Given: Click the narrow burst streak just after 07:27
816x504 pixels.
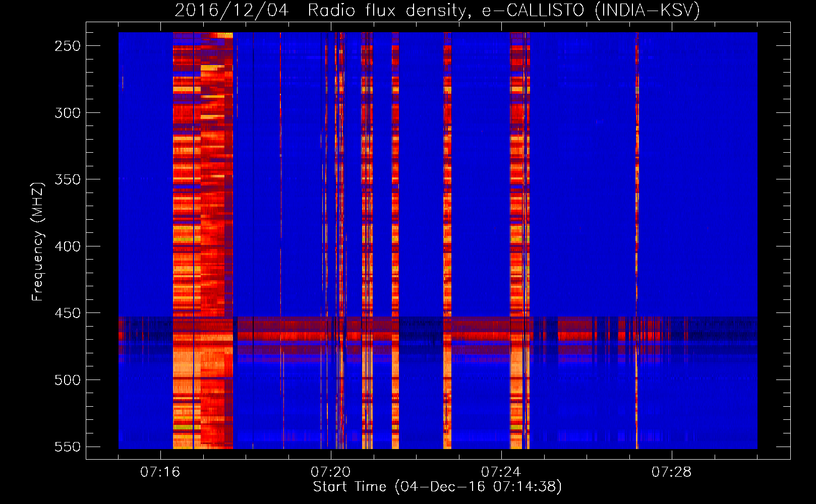Looking at the screenshot, I should tap(637, 240).
